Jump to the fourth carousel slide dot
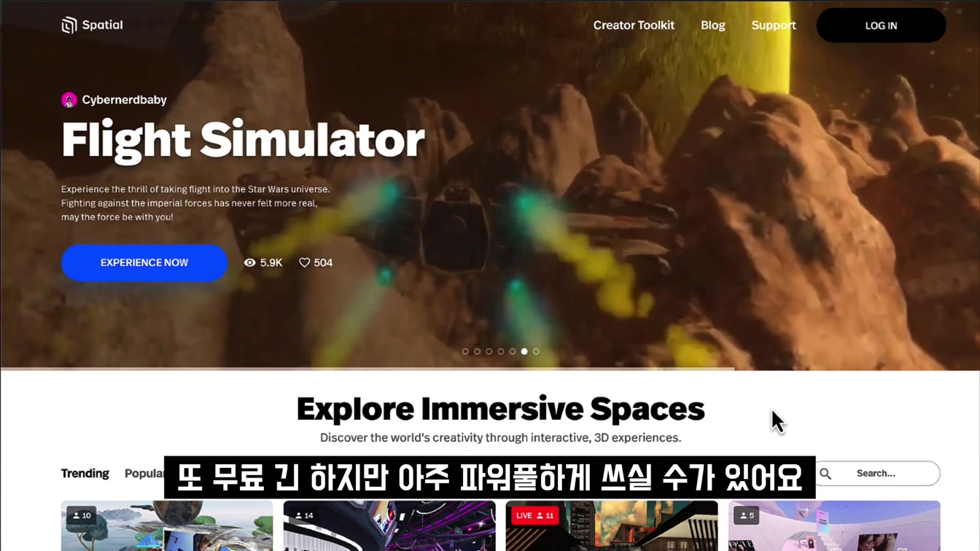 coord(500,351)
